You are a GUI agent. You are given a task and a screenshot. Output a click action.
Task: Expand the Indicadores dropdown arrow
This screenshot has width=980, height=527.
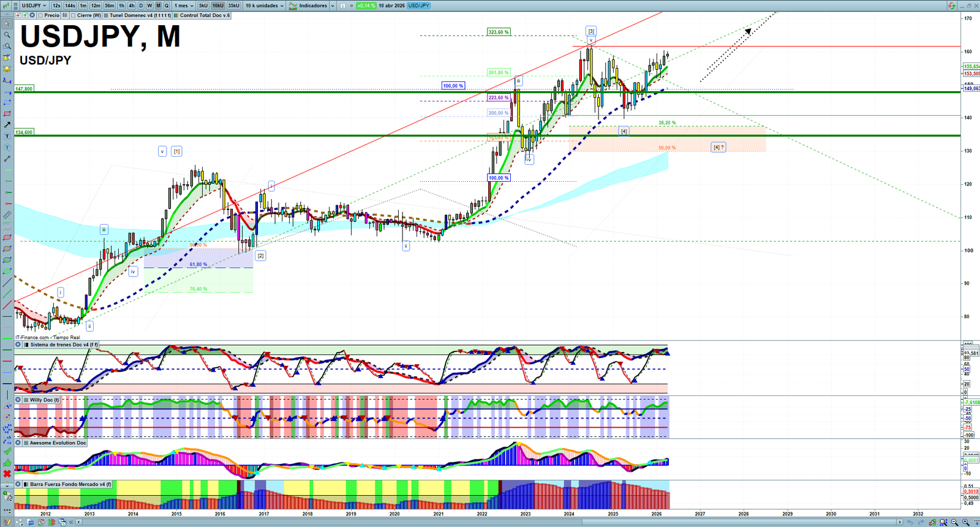(333, 6)
